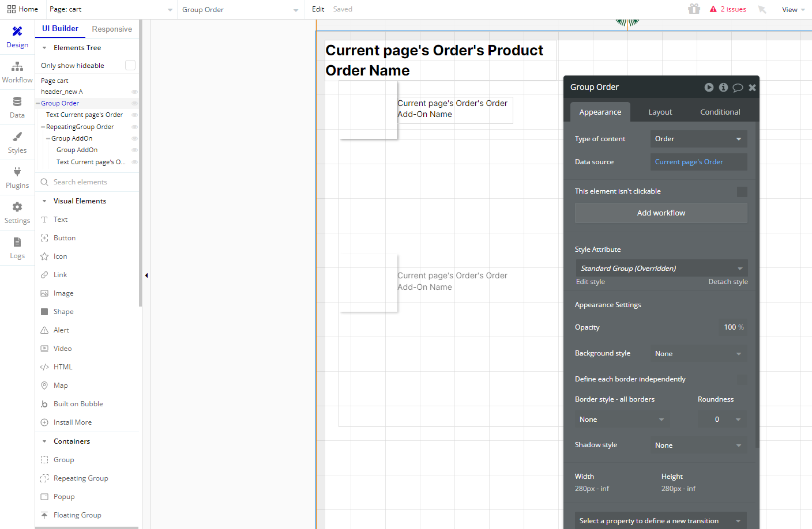This screenshot has height=529, width=812.
Task: Click Current page's Order data source
Action: pos(698,162)
